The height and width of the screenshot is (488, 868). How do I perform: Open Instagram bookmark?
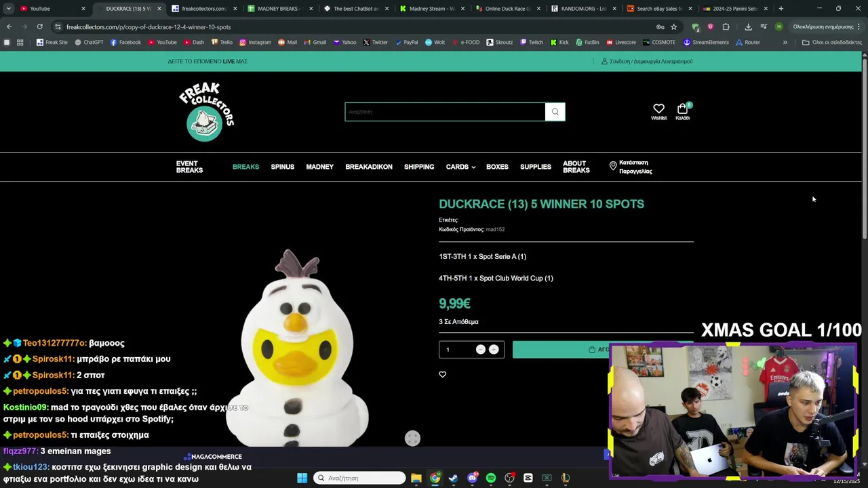pos(255,42)
